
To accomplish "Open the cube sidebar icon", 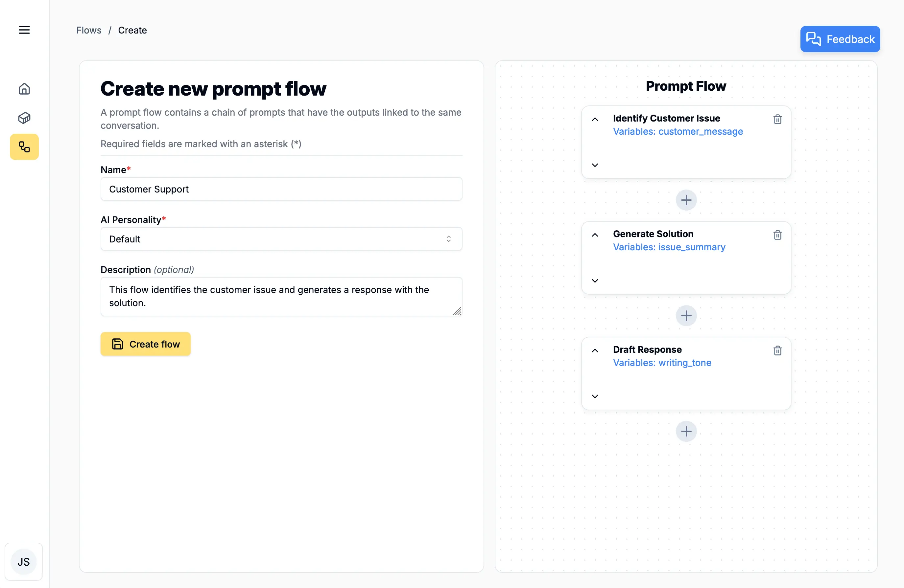I will coord(24,118).
